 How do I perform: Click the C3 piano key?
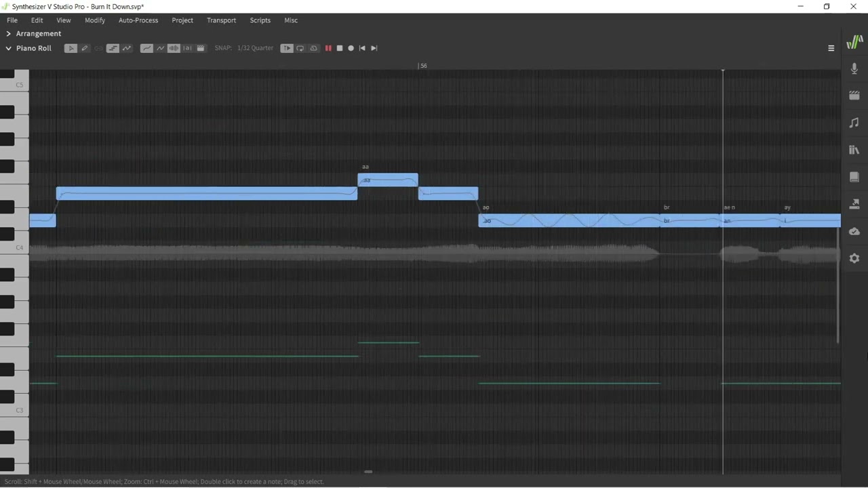click(14, 410)
